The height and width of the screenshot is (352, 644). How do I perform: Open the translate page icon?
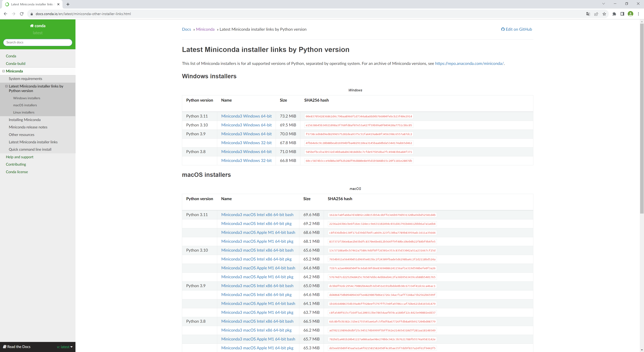click(x=588, y=14)
